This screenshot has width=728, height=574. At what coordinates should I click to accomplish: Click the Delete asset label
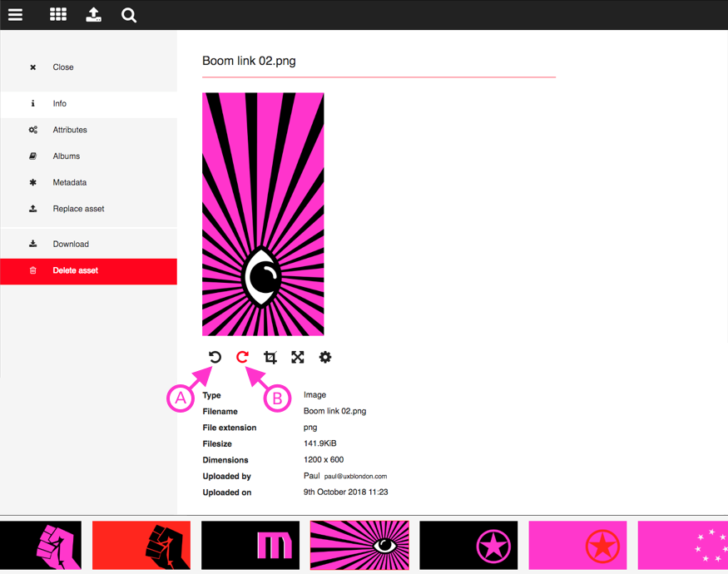(x=75, y=270)
